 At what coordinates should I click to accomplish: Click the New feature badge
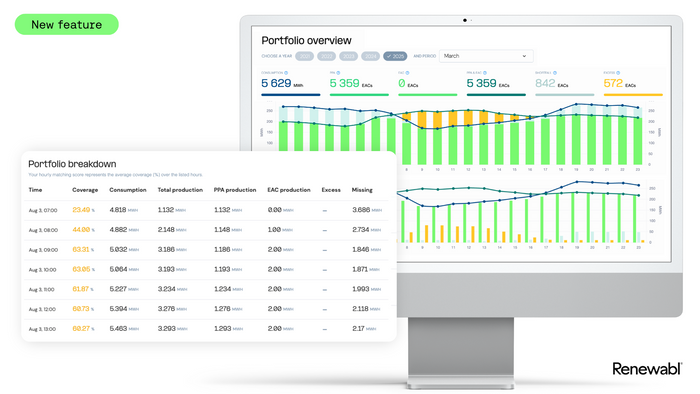(67, 25)
